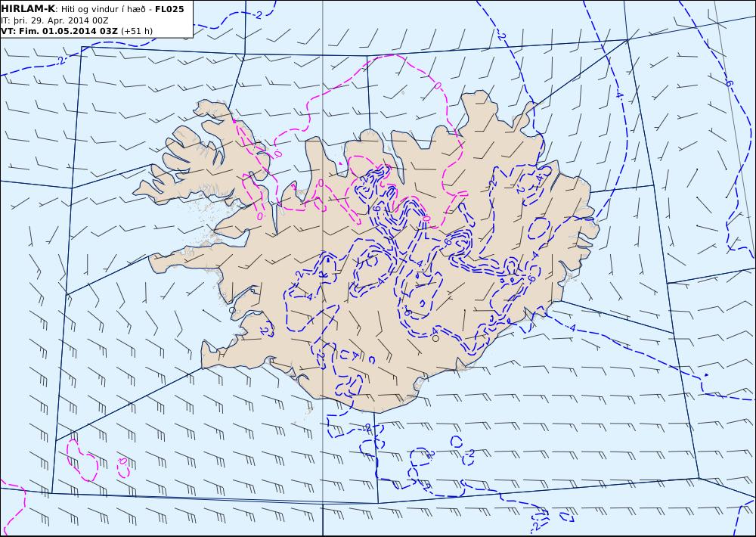The height and width of the screenshot is (537, 756).
Task: Click the HIRLAM-K model name in the title box
Action: click(x=28, y=9)
